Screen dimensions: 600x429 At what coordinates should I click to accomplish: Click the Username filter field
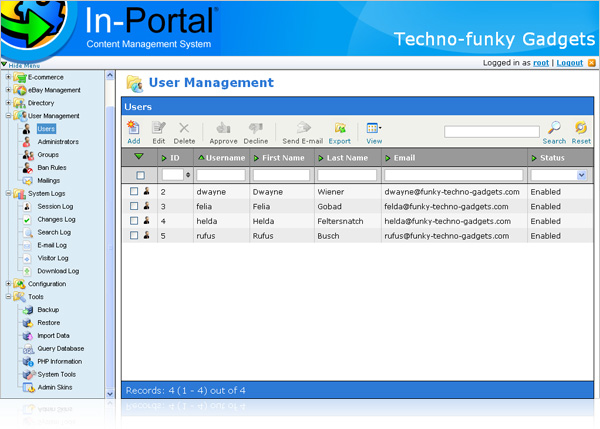221,175
